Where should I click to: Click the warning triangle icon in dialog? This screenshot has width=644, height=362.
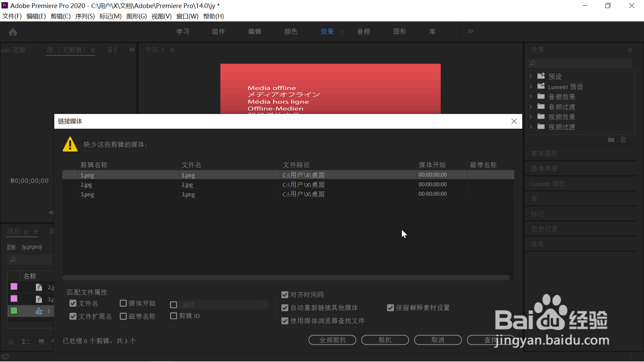(70, 144)
